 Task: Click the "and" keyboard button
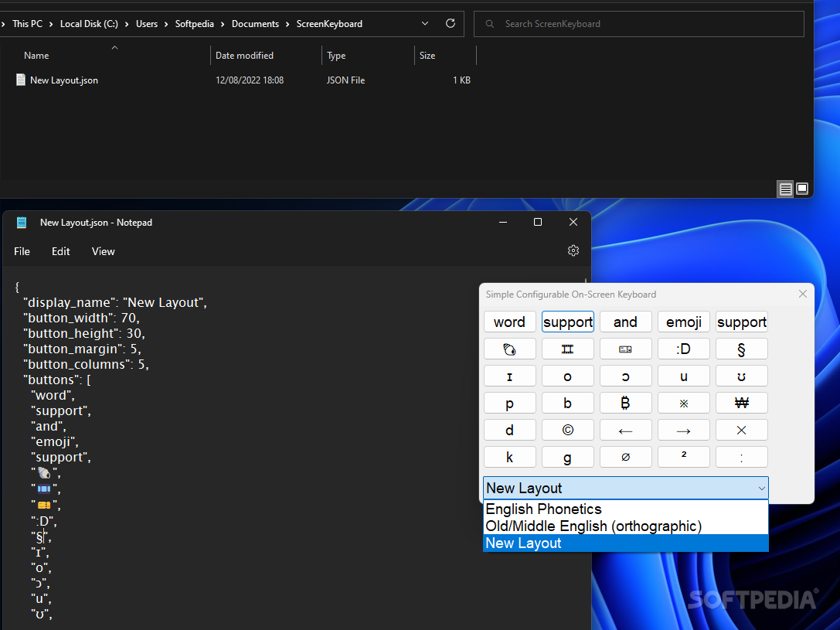coord(625,322)
